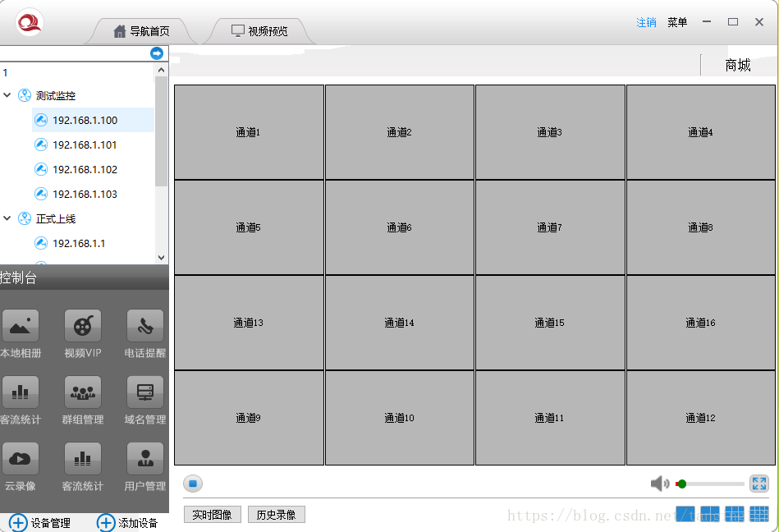Click the tree scrollbar up arrow
The width and height of the screenshot is (779, 532).
pos(161,70)
